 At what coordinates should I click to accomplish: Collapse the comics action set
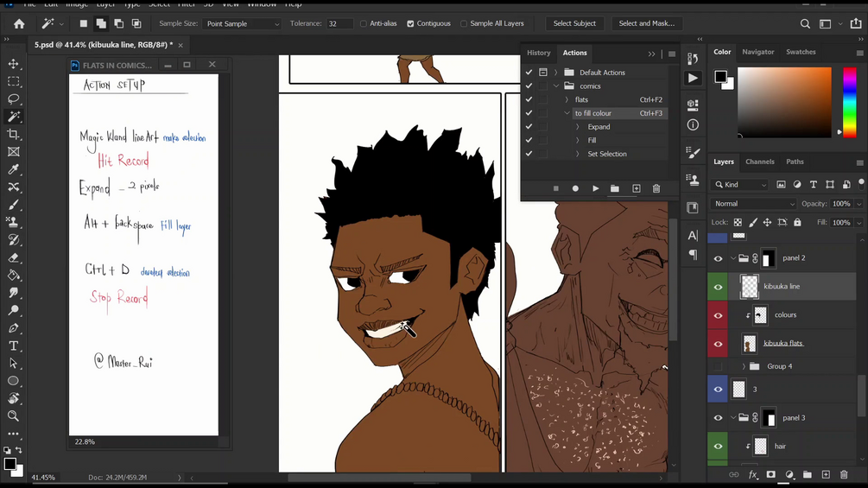point(556,86)
